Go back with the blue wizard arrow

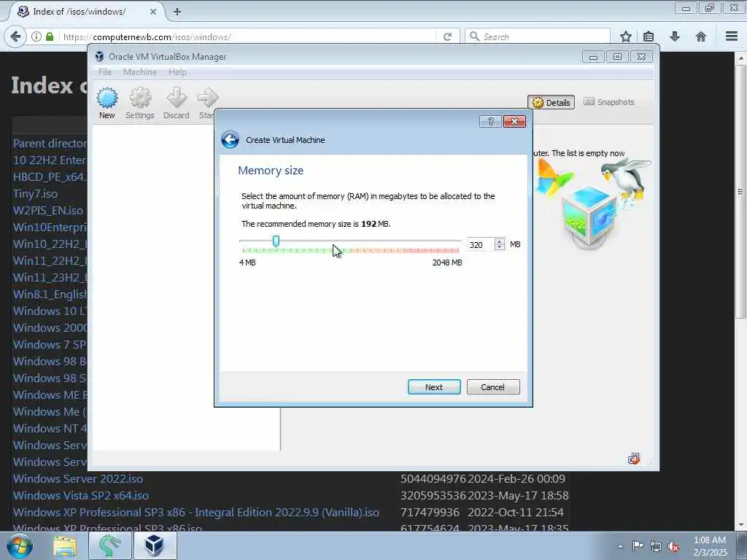tap(230, 140)
